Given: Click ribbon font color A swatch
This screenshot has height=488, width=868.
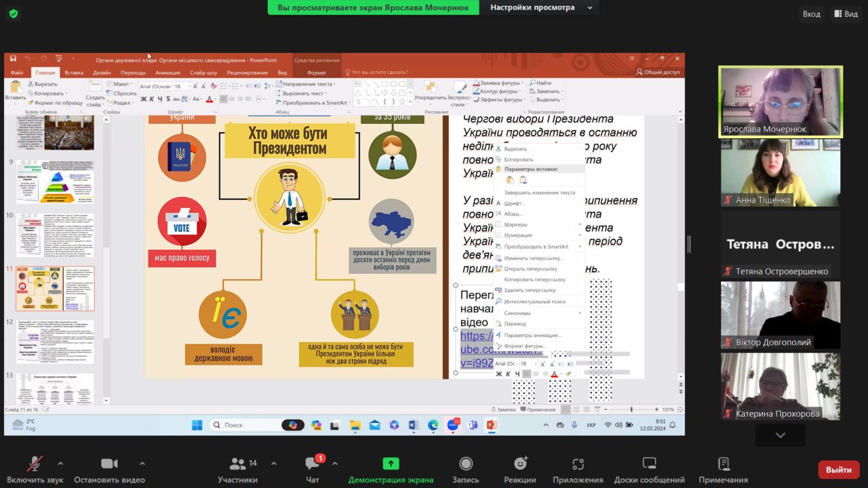Looking at the screenshot, I should pyautogui.click(x=209, y=99).
